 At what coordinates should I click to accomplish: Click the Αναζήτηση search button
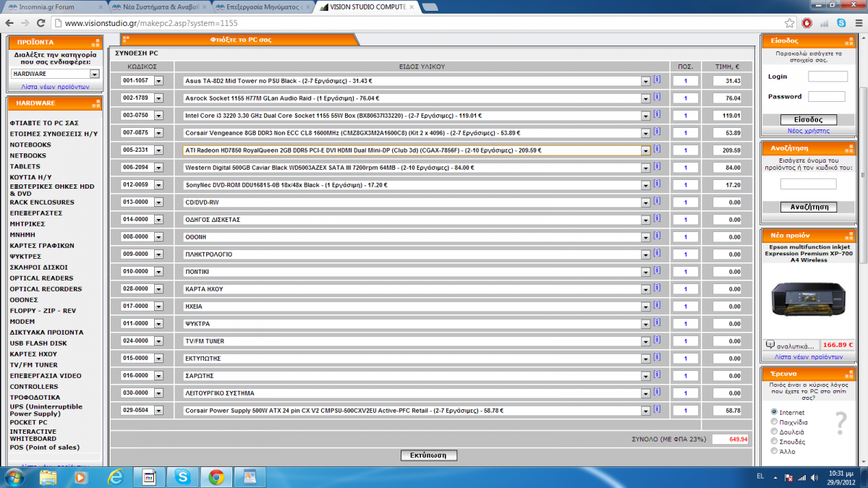809,207
